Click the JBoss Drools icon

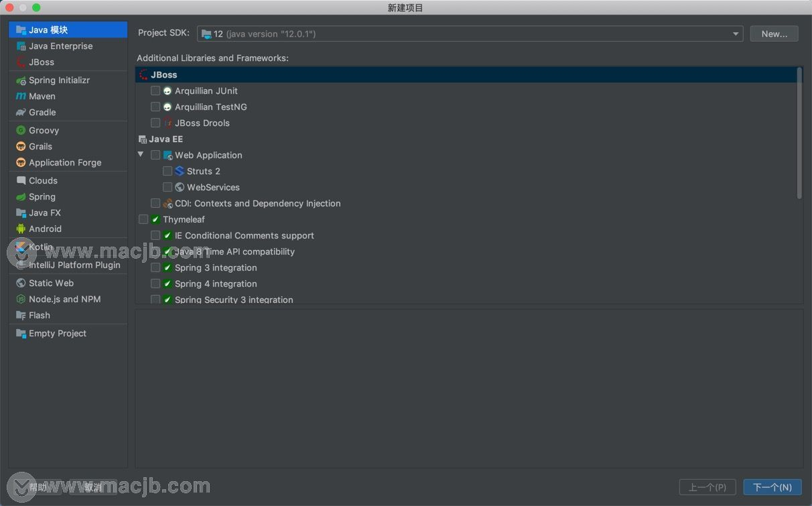(x=167, y=123)
